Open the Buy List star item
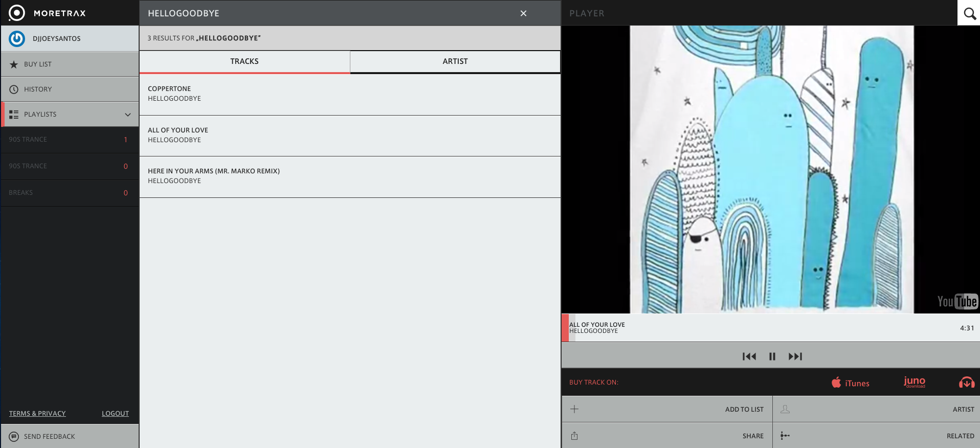 tap(38, 64)
